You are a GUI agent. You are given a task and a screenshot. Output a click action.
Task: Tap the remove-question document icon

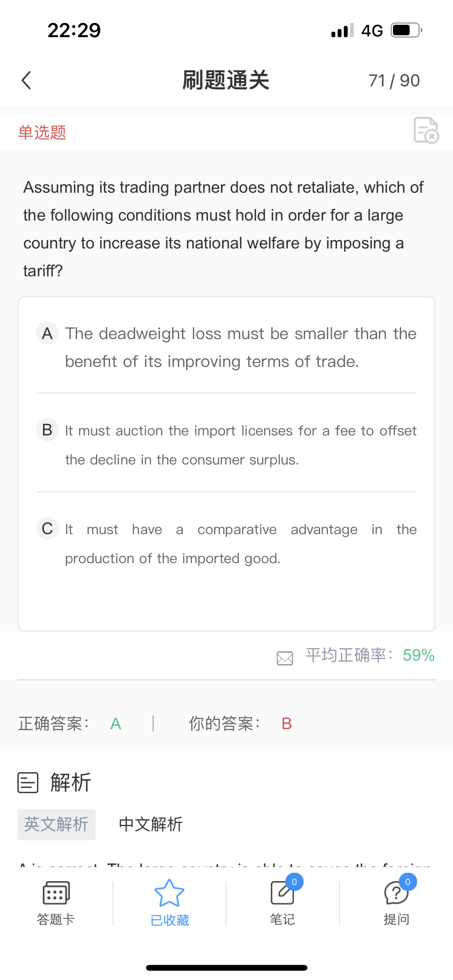[426, 130]
